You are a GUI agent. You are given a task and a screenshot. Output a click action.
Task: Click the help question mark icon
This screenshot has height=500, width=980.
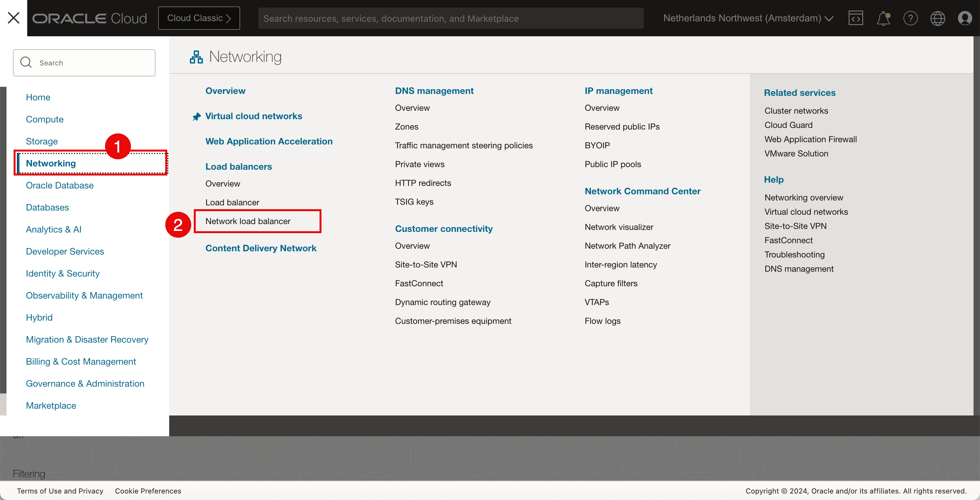click(910, 18)
